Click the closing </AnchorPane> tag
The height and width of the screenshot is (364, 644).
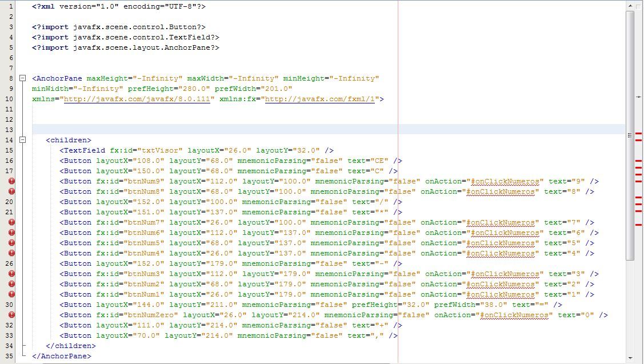[x=62, y=356]
